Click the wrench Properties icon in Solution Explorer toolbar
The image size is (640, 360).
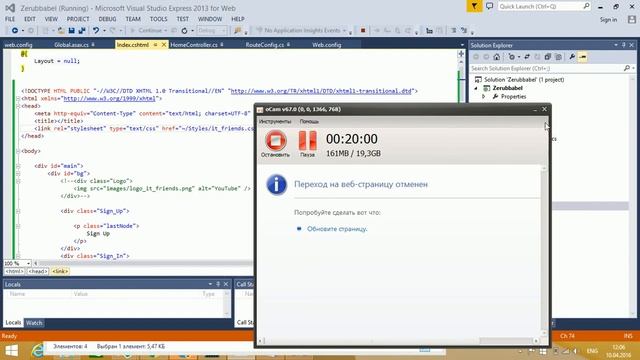[572, 57]
